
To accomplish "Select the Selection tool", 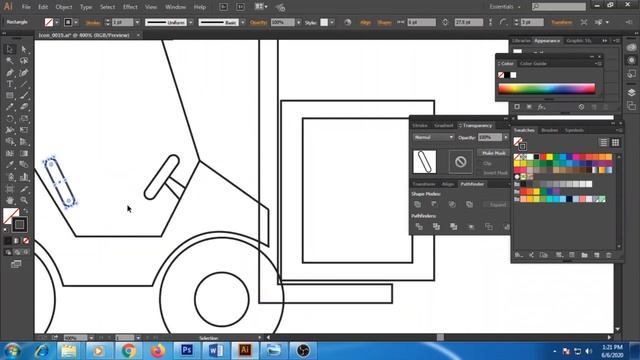I will pyautogui.click(x=10, y=49).
